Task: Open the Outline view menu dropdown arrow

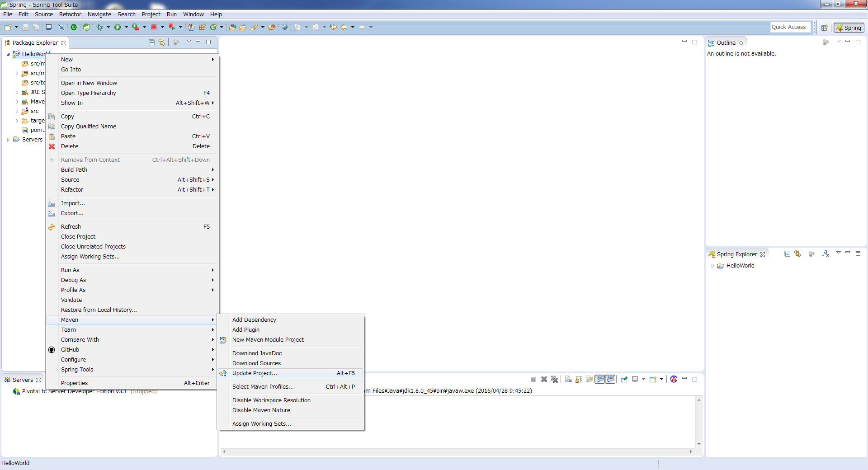Action: [838, 42]
